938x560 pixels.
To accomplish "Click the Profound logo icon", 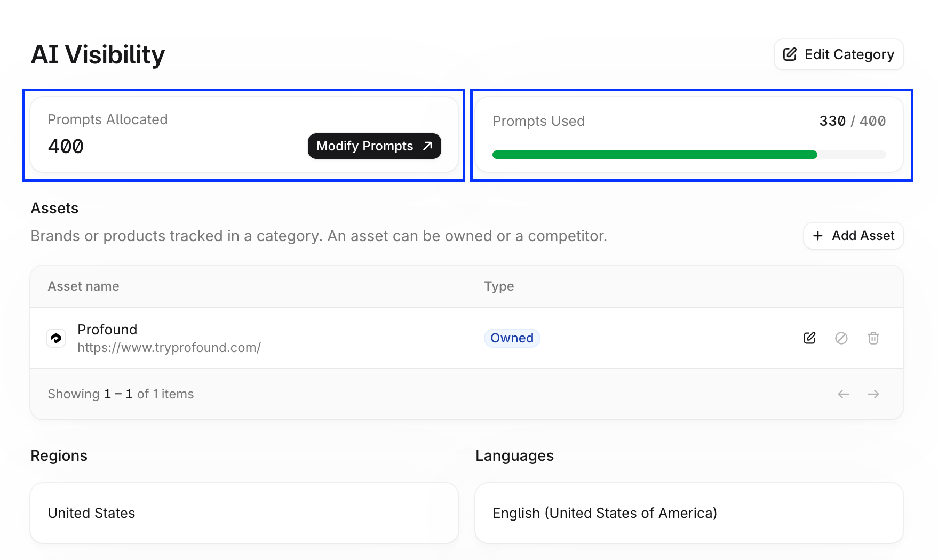I will tap(56, 338).
